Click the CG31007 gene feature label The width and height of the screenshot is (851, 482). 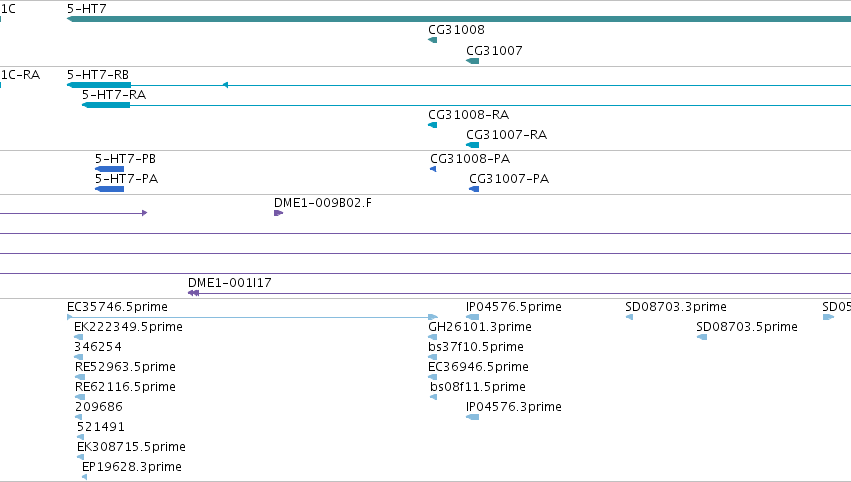(x=494, y=51)
